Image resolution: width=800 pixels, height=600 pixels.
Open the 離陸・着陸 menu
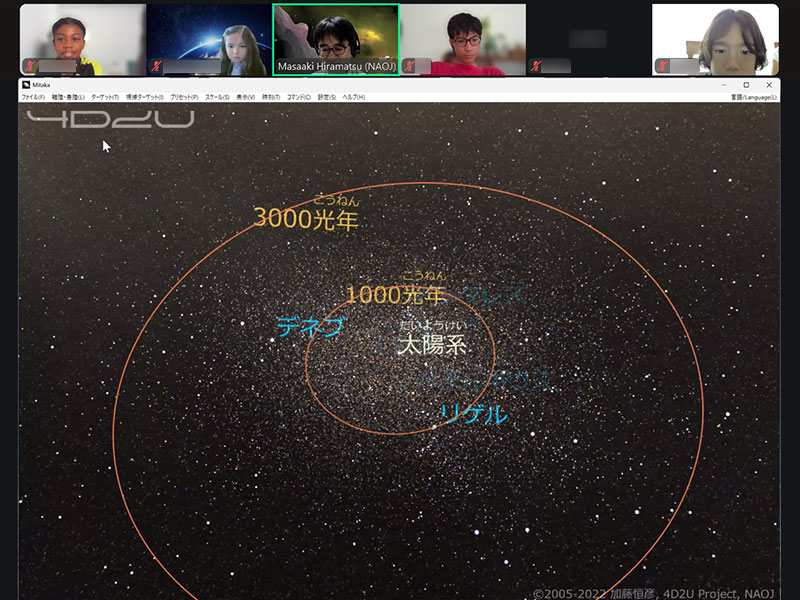tap(69, 97)
